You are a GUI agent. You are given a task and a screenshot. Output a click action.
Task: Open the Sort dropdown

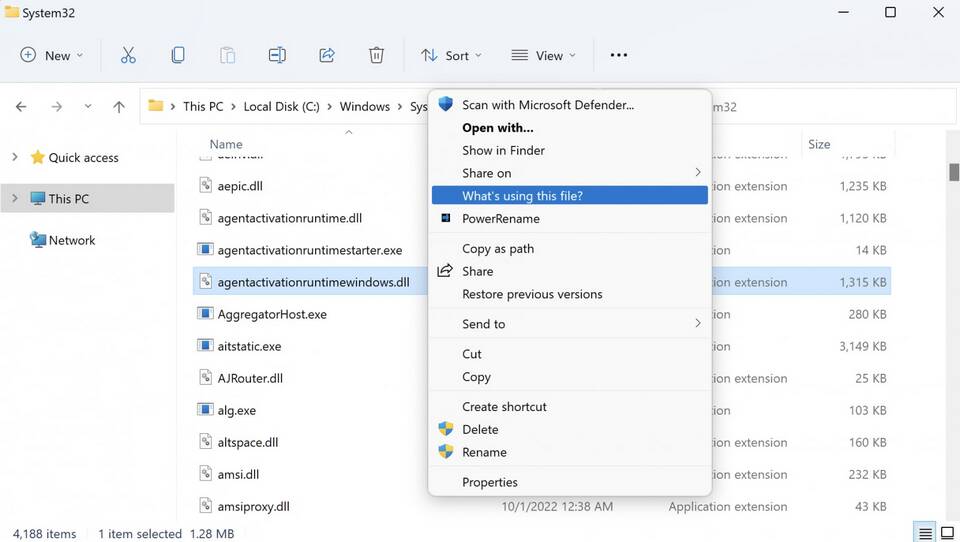pyautogui.click(x=451, y=55)
